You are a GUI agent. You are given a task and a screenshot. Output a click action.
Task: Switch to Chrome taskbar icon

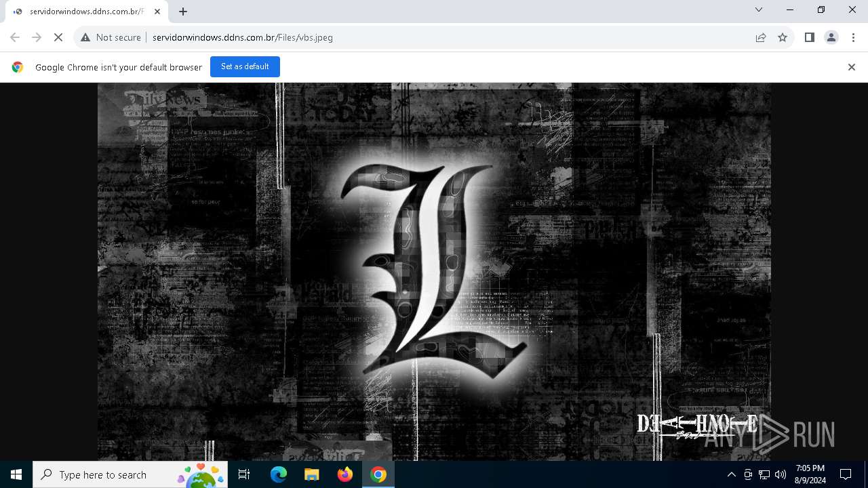(x=378, y=474)
